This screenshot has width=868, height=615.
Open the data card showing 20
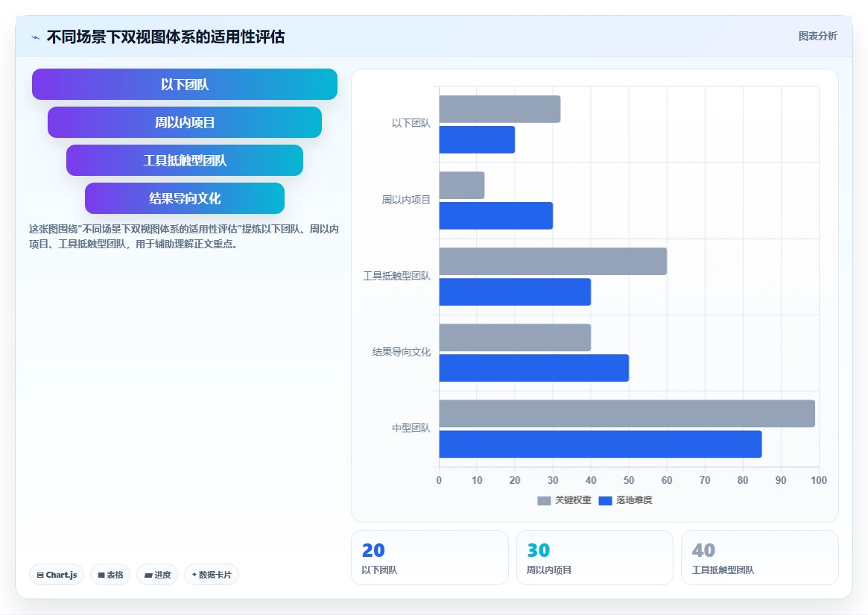(x=430, y=558)
